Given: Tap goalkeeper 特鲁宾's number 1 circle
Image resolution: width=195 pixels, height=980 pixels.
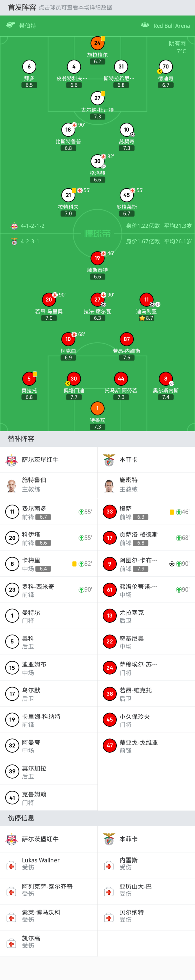Looking at the screenshot, I should 97,408.
